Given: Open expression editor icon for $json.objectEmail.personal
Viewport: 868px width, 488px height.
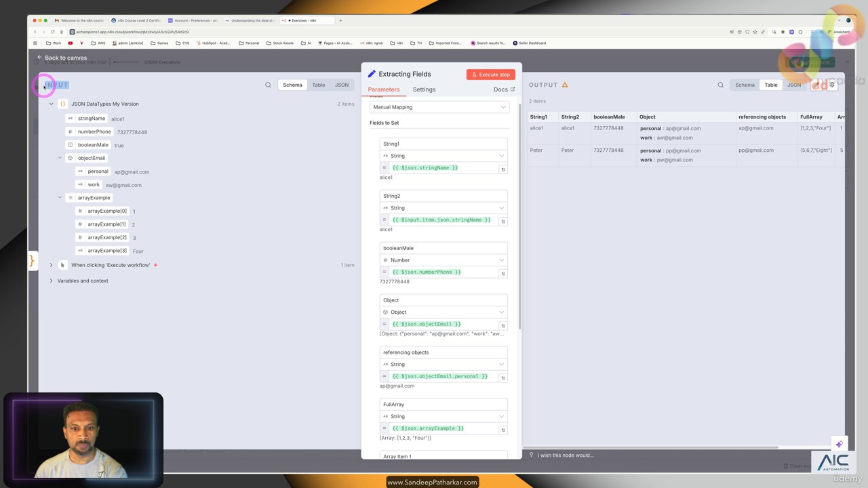Looking at the screenshot, I should (x=503, y=378).
